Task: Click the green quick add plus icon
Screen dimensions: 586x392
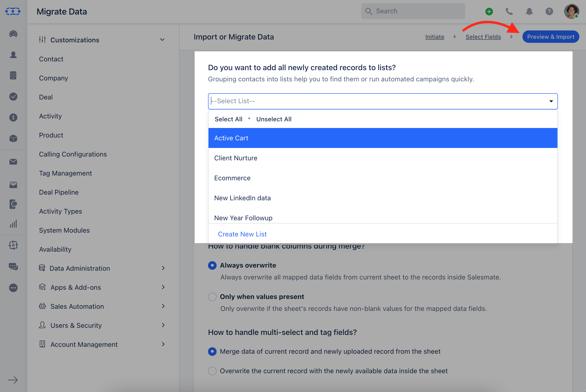Action: (489, 11)
